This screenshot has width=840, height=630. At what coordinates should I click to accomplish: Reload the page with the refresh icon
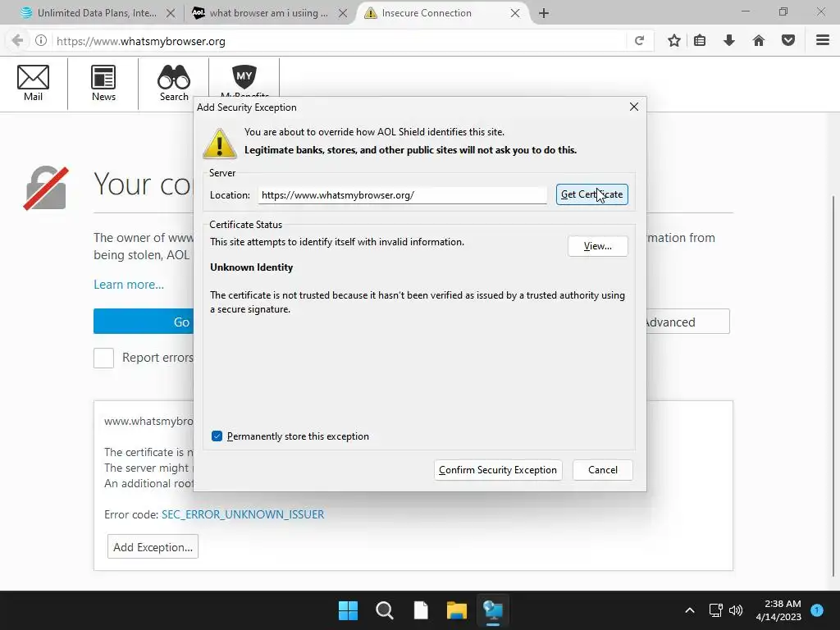(639, 41)
